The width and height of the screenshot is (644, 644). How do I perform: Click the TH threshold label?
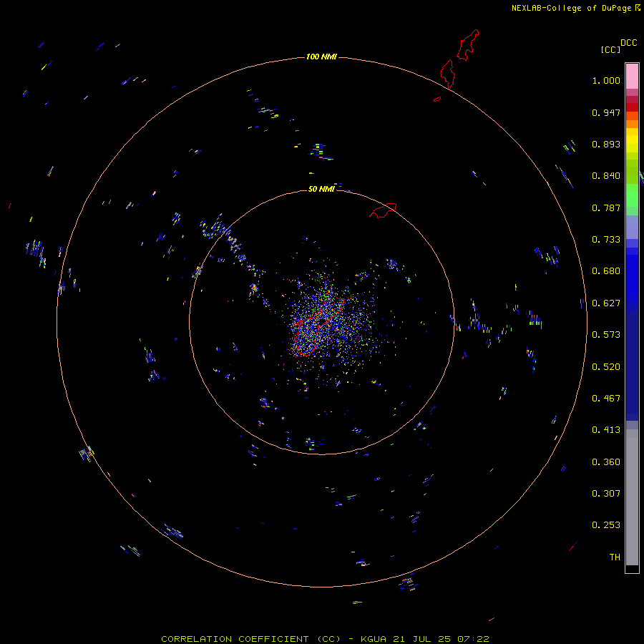pos(615,557)
